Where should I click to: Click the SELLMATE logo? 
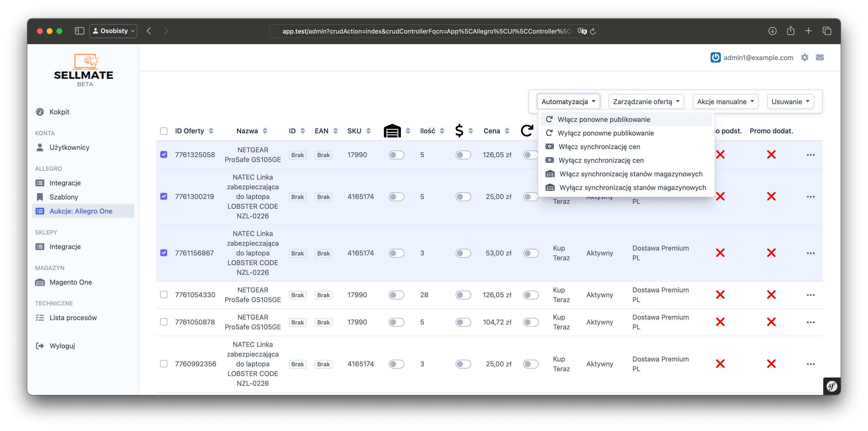pos(84,70)
